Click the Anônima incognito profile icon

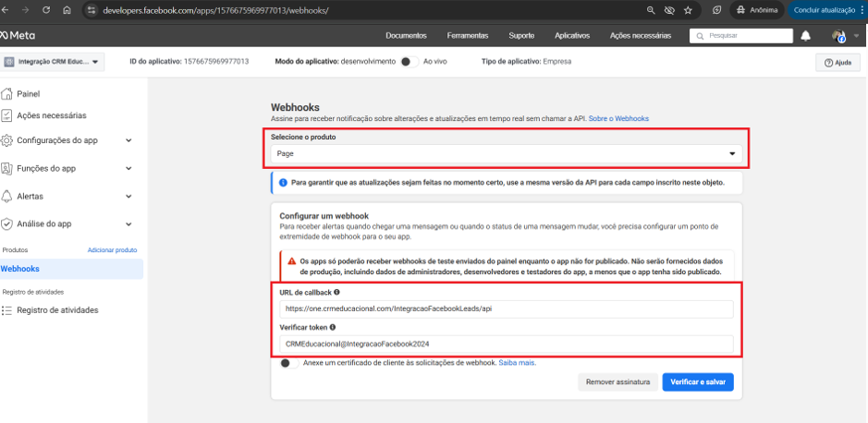click(740, 10)
